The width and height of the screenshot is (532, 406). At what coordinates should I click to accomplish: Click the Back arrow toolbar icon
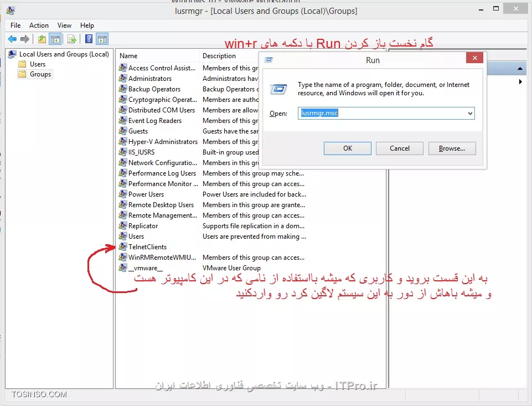click(12, 39)
